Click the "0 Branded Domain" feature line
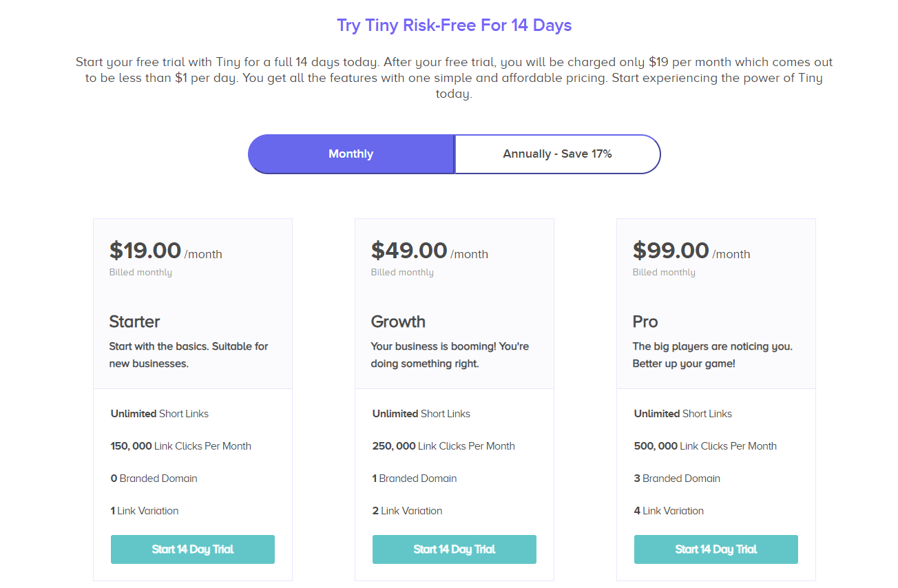This screenshot has width=898, height=588. (154, 479)
